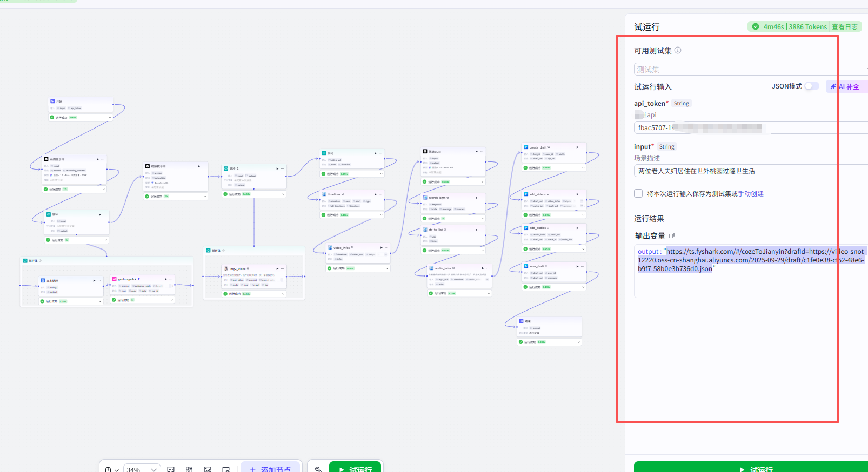Click the create_draft node icon
This screenshot has width=868, height=472.
click(x=526, y=147)
